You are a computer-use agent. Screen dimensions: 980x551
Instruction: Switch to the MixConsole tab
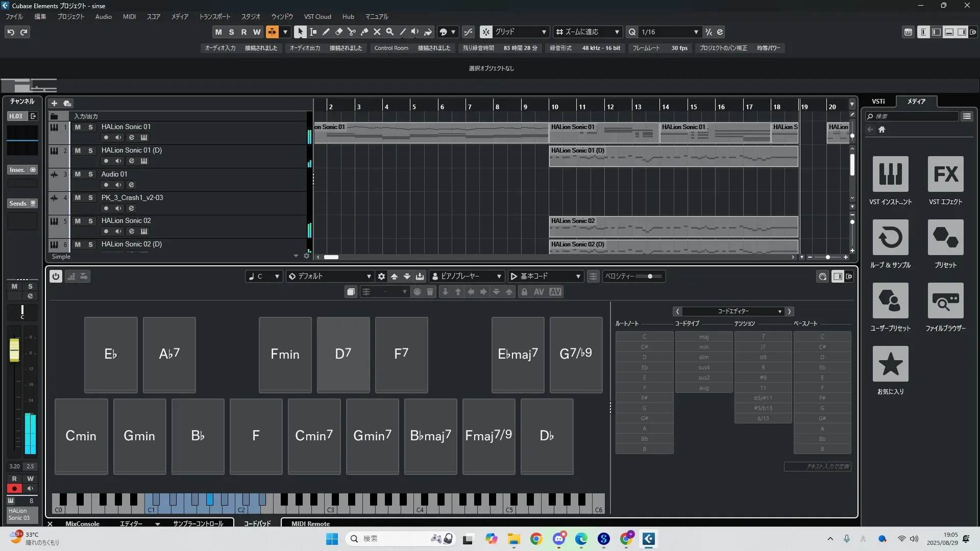82,523
